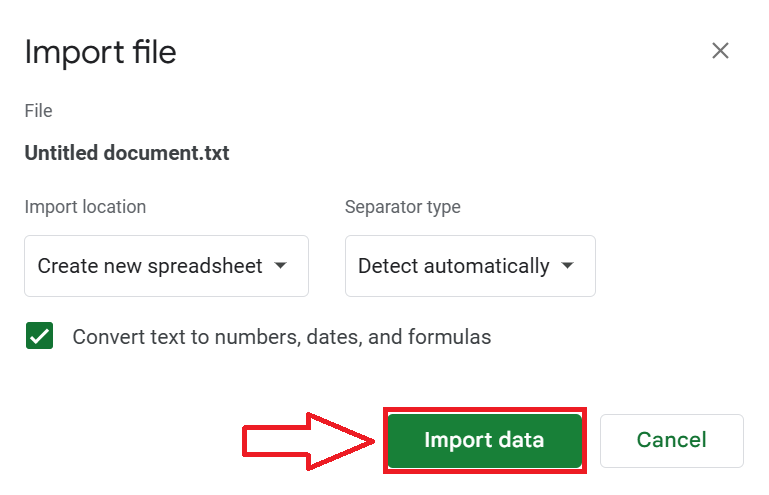The image size is (769, 495).
Task: Click the Cancel button
Action: (671, 440)
